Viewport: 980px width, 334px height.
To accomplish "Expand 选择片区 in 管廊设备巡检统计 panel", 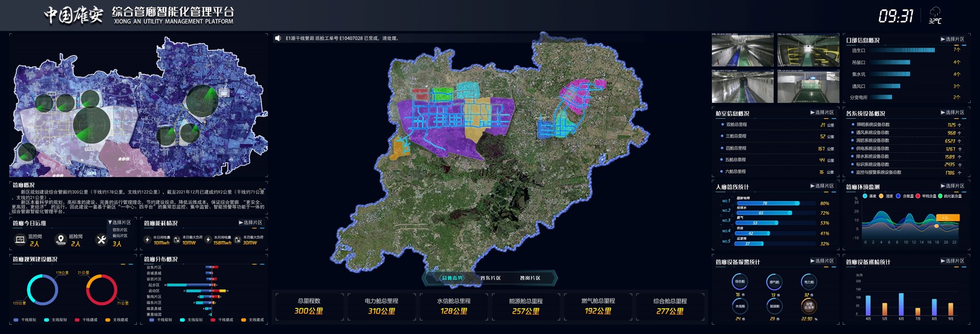I will click(x=952, y=261).
